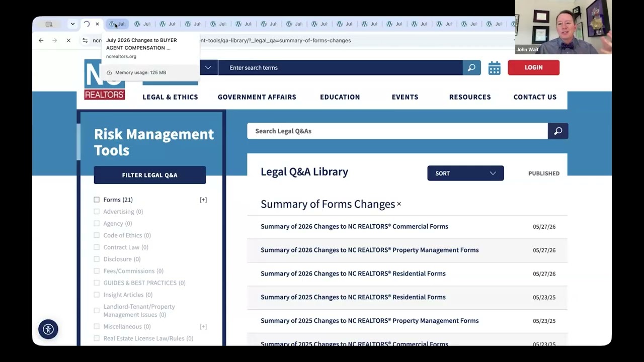The height and width of the screenshot is (362, 644).
Task: Open the SORT dropdown
Action: [465, 173]
